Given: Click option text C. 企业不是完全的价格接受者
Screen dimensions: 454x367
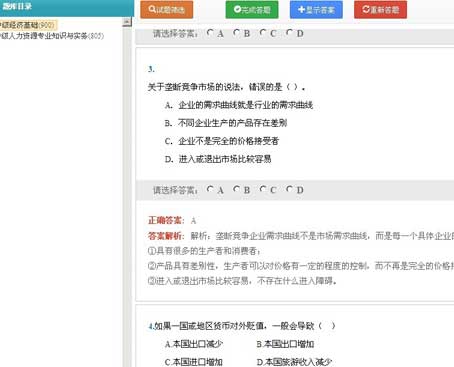Looking at the screenshot, I should click(x=222, y=141).
